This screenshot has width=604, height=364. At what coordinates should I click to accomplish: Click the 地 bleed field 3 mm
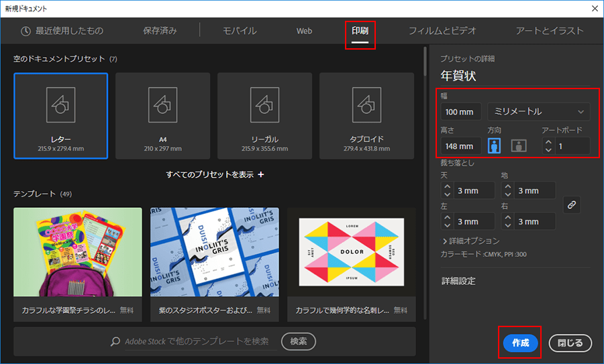click(x=534, y=191)
